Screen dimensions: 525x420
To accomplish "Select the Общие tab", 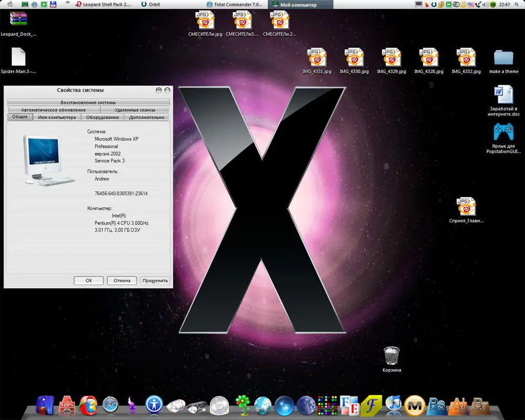I will pyautogui.click(x=20, y=117).
